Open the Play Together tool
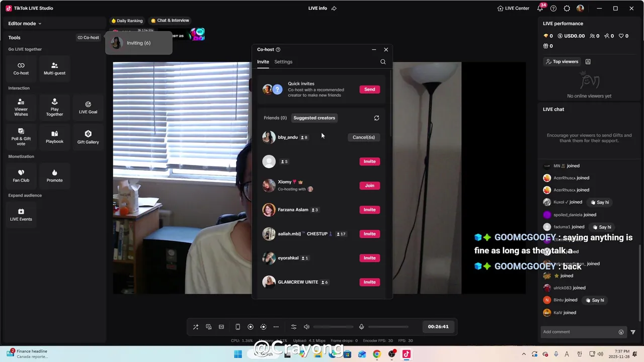This screenshot has width=644, height=362. (54, 108)
